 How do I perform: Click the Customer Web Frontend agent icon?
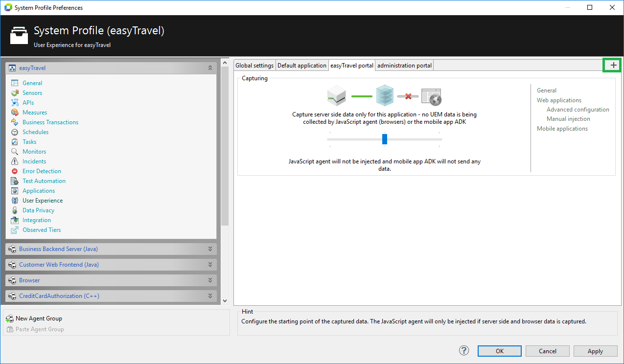pos(13,265)
